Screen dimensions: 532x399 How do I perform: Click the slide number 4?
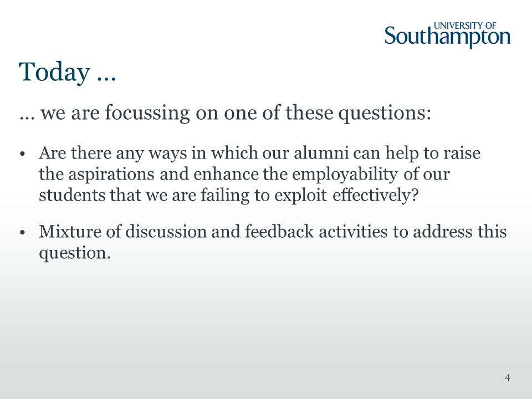tap(508, 377)
